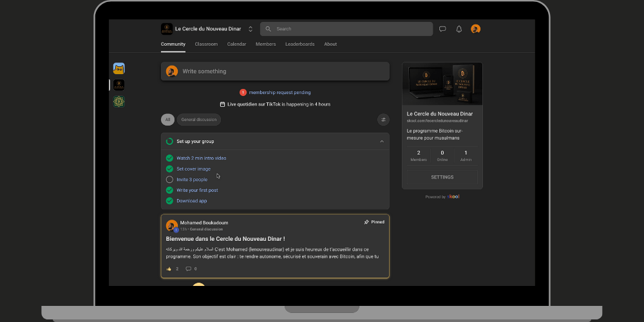Switch to the yellow cat group in sidebar
This screenshot has width=644, height=322.
click(119, 68)
